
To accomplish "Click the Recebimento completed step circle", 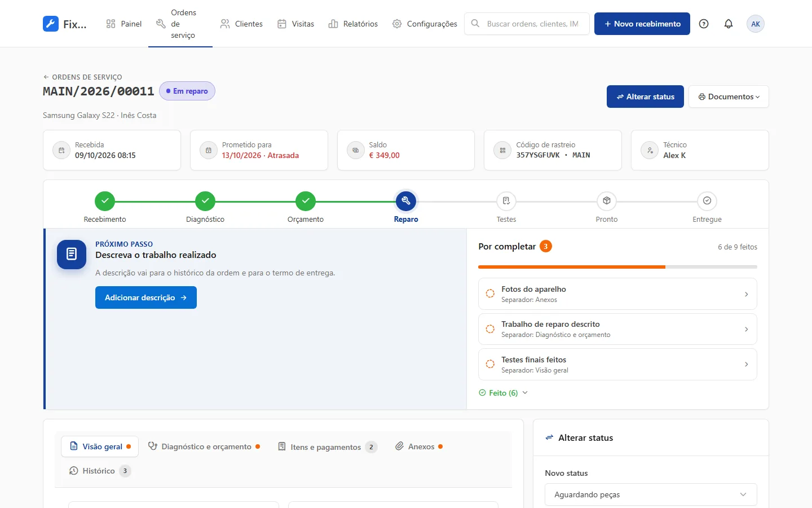I will [105, 201].
